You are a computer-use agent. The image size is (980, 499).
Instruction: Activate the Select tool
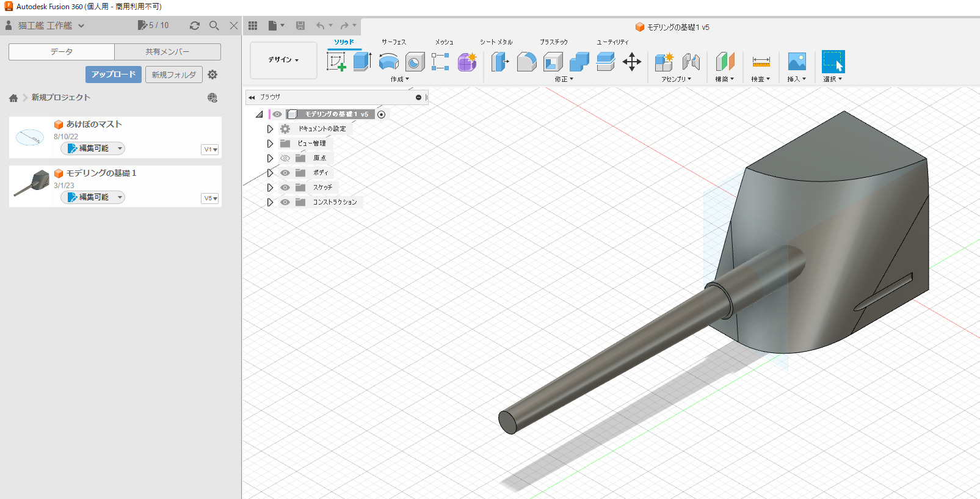click(833, 62)
